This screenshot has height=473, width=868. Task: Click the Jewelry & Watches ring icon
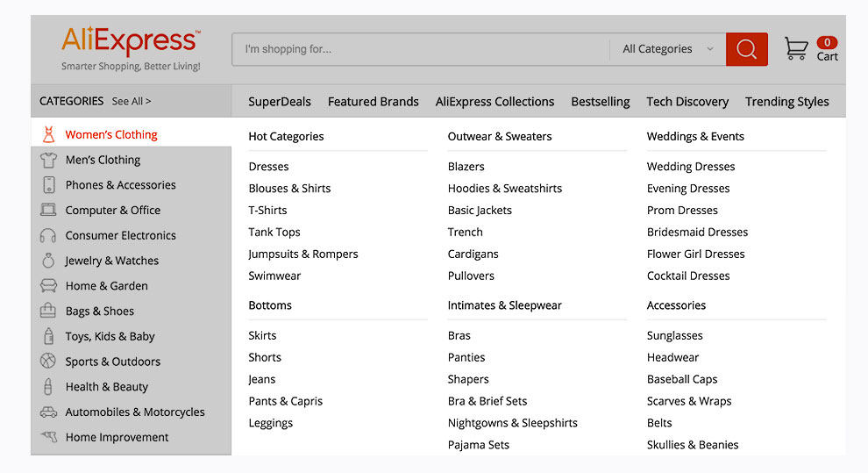(x=48, y=261)
